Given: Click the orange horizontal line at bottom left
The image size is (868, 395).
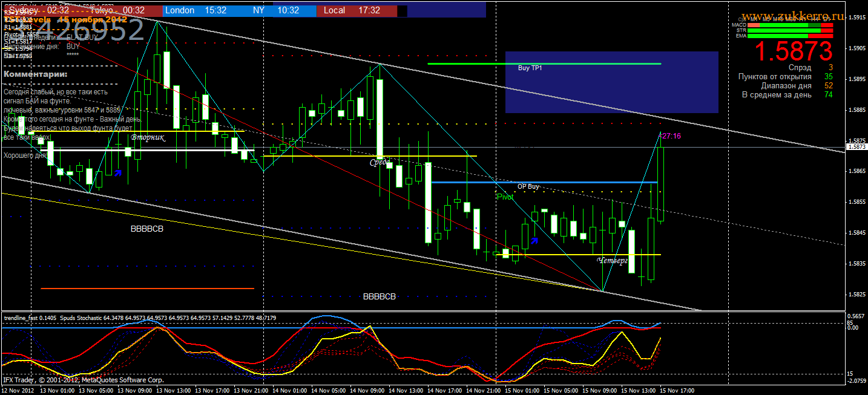Looking at the screenshot, I should pyautogui.click(x=147, y=289).
